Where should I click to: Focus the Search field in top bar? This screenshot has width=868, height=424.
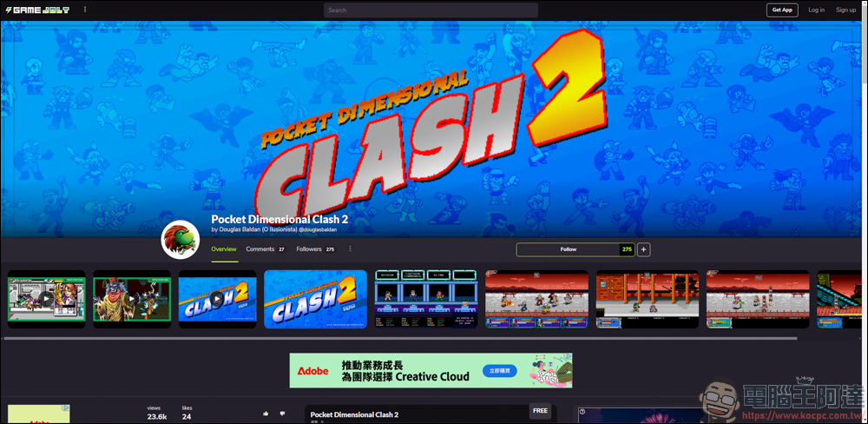pyautogui.click(x=431, y=10)
